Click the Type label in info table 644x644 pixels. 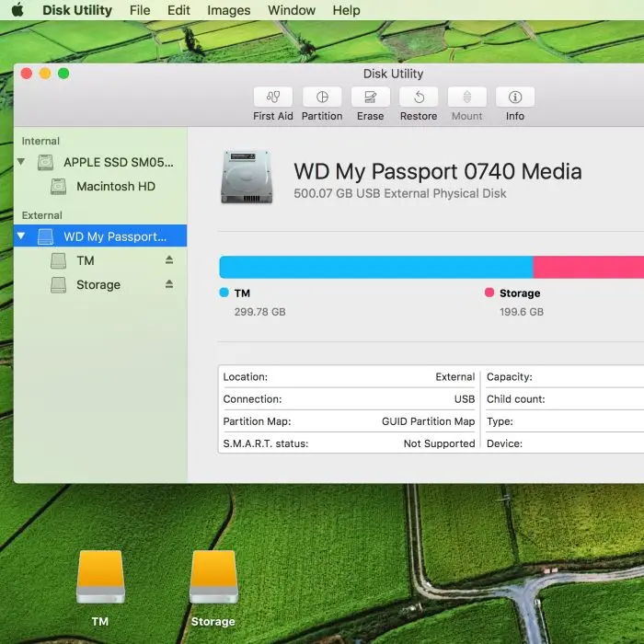[500, 421]
